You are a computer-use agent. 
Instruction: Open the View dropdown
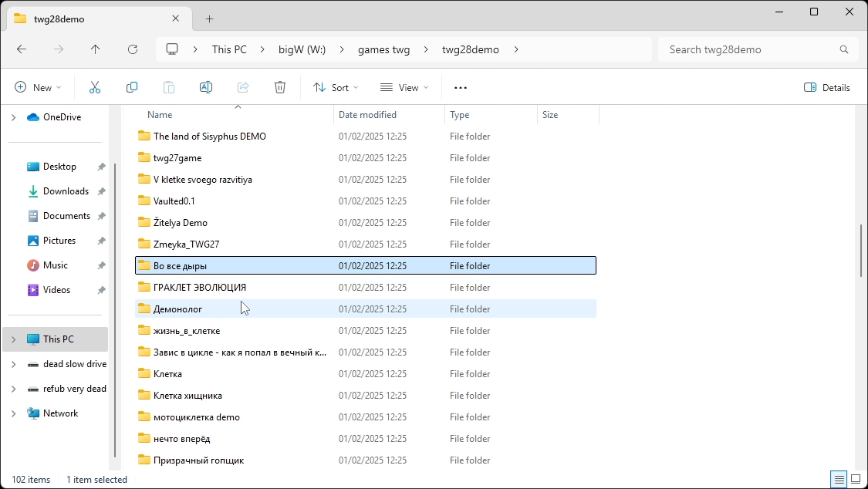(404, 88)
